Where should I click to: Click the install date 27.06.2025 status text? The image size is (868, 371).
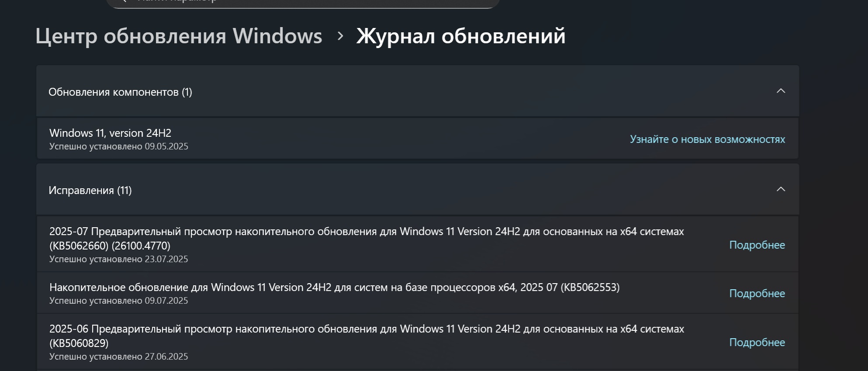118,357
